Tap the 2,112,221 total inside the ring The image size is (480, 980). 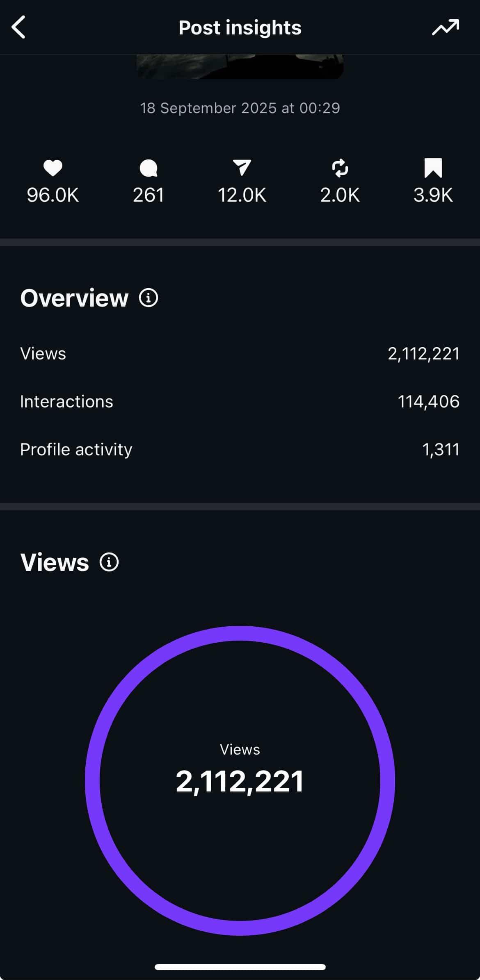(x=240, y=781)
